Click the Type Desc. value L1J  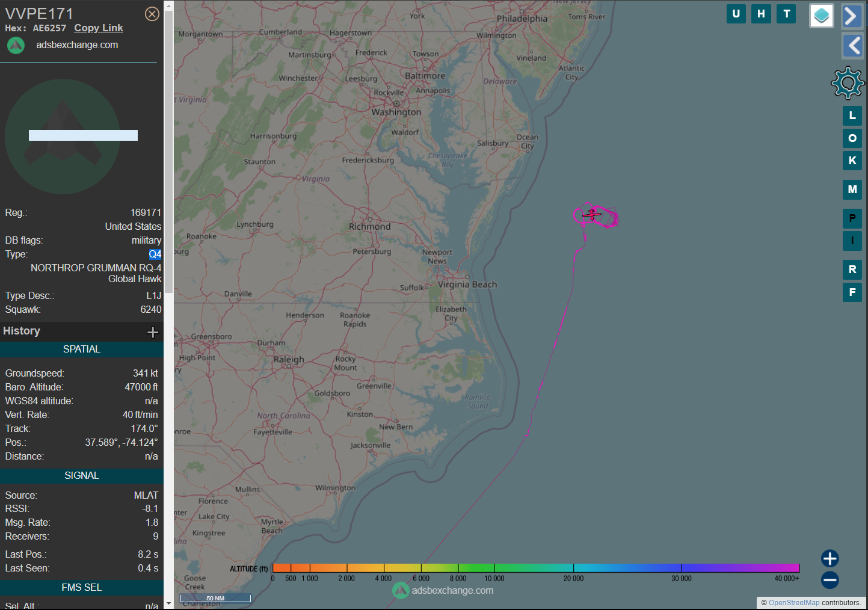tap(154, 296)
